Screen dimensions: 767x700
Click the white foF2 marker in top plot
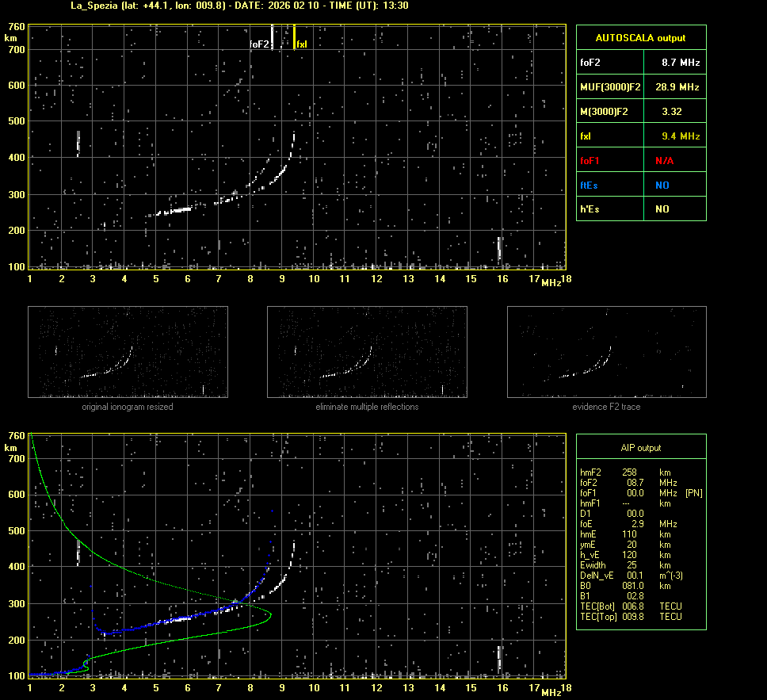point(273,36)
